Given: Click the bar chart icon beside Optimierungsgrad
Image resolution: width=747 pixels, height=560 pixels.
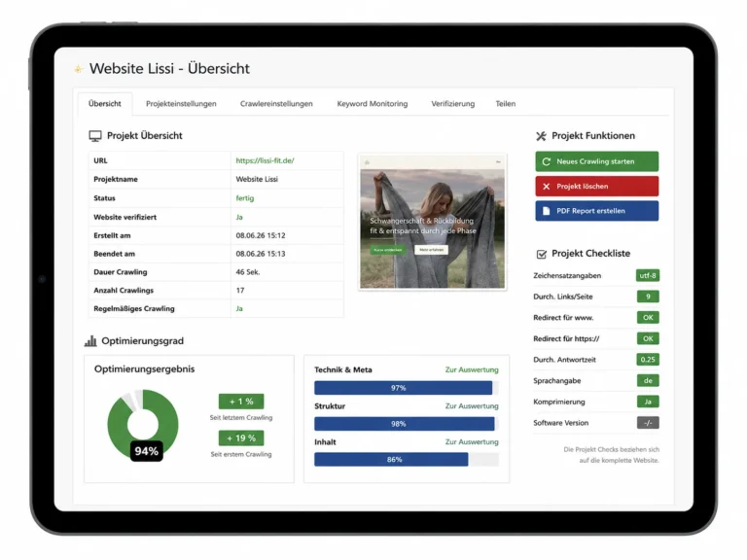Looking at the screenshot, I should (x=90, y=341).
